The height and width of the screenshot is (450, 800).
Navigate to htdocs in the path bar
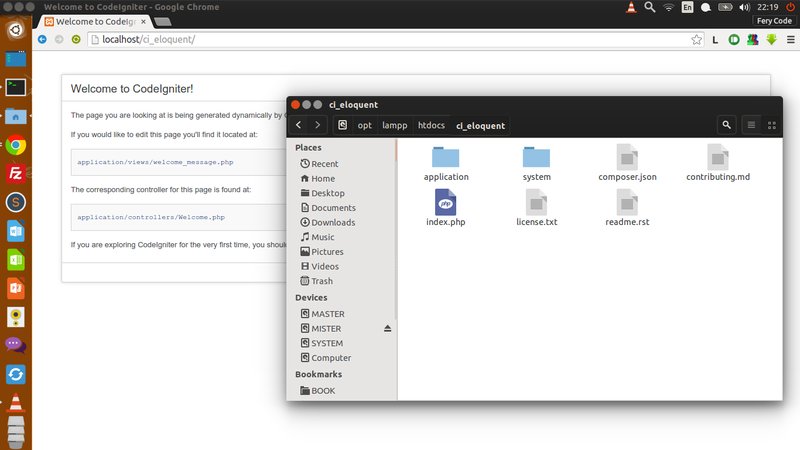(431, 125)
